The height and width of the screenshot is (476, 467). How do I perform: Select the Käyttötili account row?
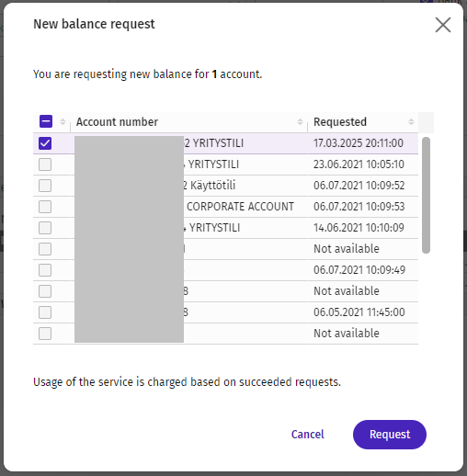tap(225, 186)
